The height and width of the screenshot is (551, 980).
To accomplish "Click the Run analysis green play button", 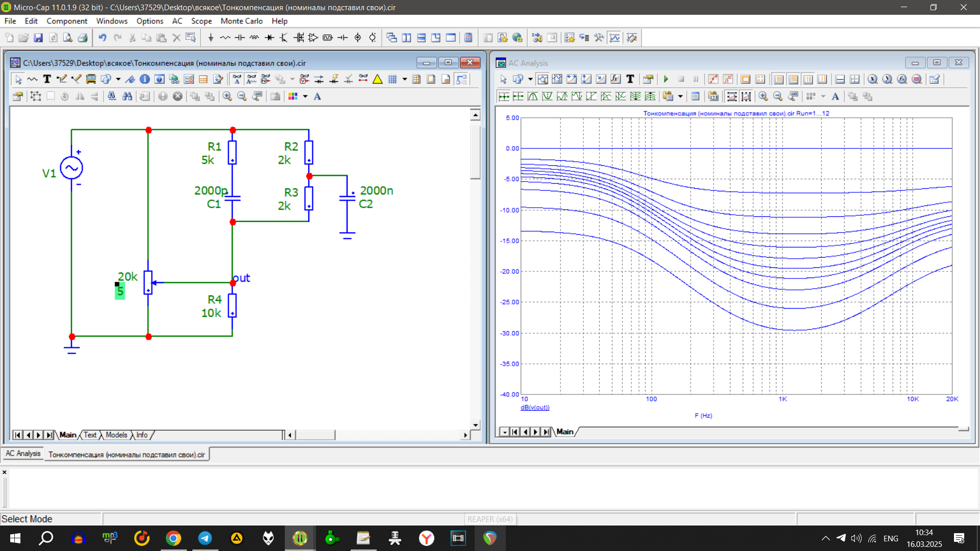I will coord(666,79).
